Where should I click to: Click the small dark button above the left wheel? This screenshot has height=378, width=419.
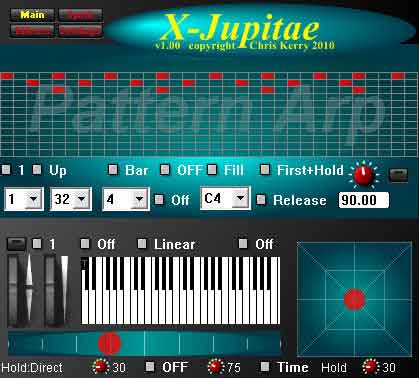[16, 244]
